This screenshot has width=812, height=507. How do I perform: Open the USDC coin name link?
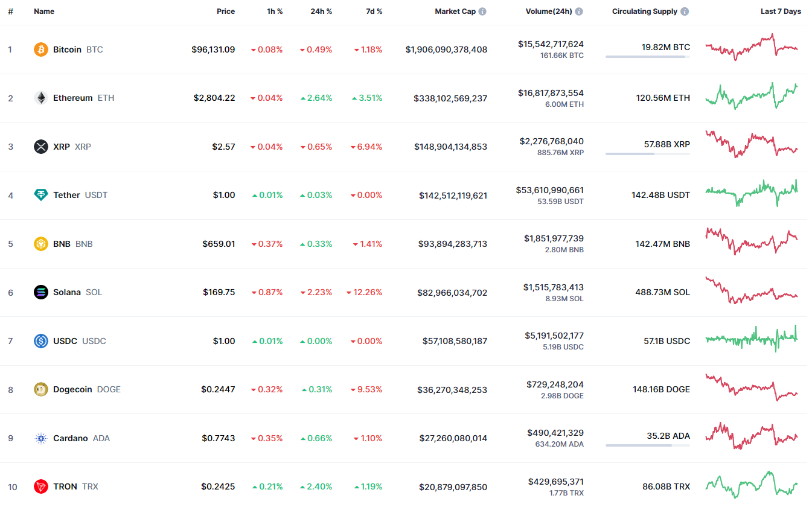(65, 341)
